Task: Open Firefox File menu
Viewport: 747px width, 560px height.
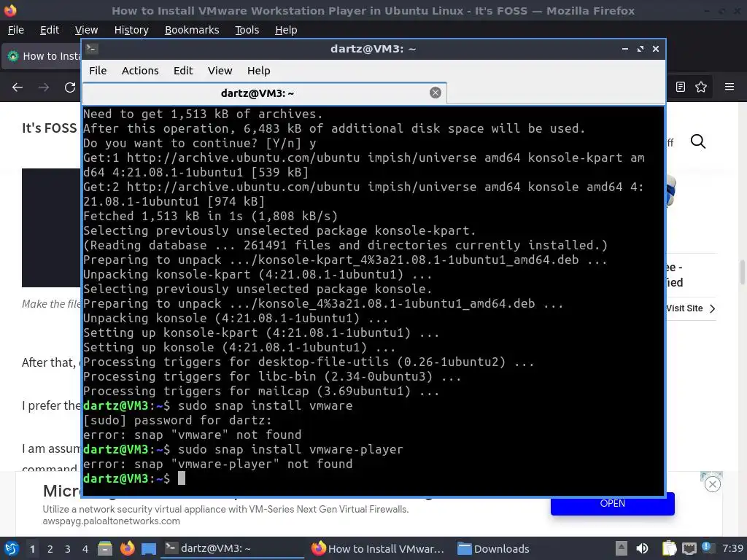Action: point(16,30)
